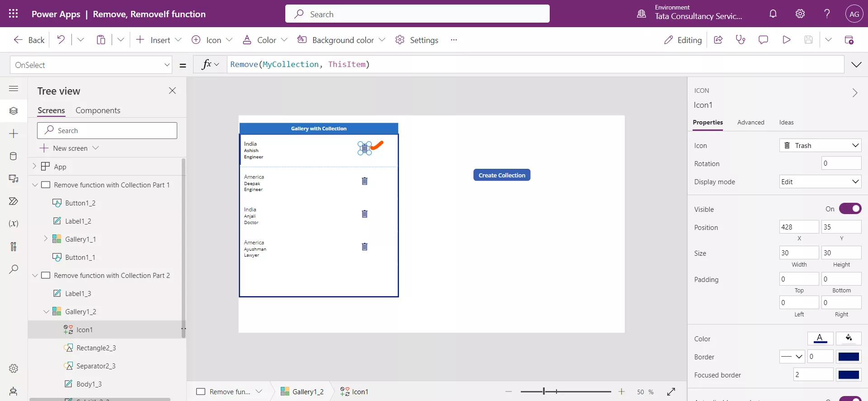Open notifications bell icon
This screenshot has width=868, height=401.
[773, 14]
